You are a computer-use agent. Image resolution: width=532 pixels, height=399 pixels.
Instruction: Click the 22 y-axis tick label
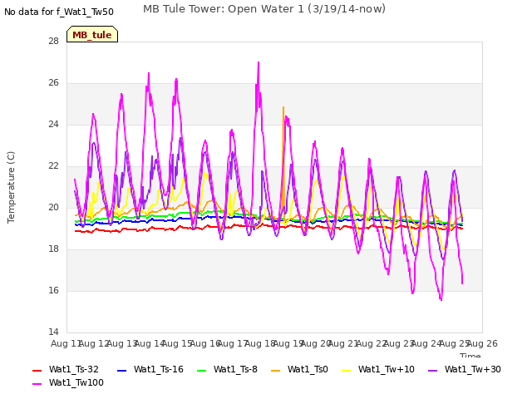coord(53,166)
